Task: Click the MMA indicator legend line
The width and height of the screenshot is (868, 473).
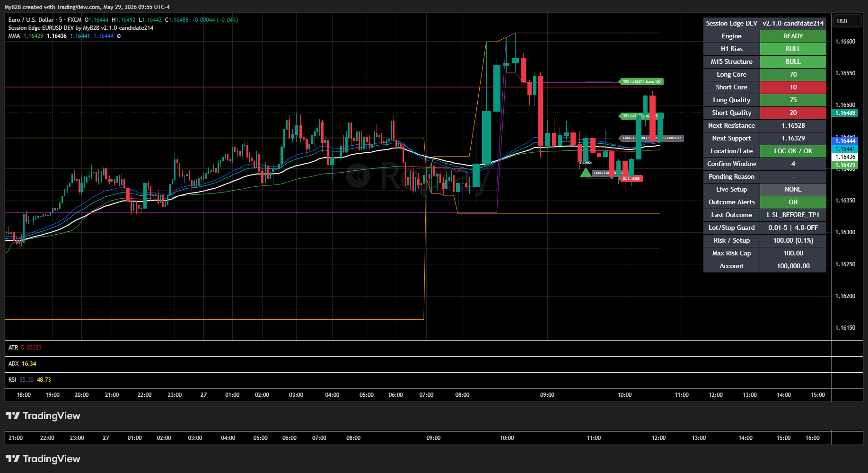Action: (x=64, y=36)
